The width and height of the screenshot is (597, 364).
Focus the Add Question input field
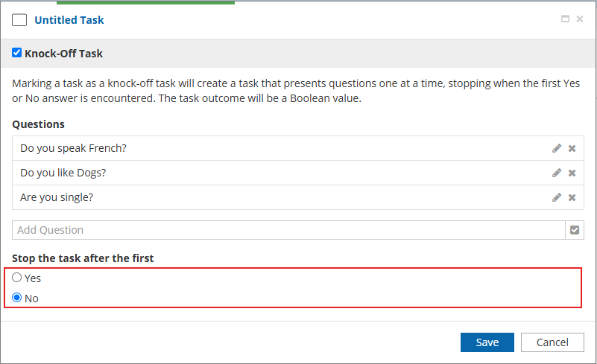tap(288, 230)
